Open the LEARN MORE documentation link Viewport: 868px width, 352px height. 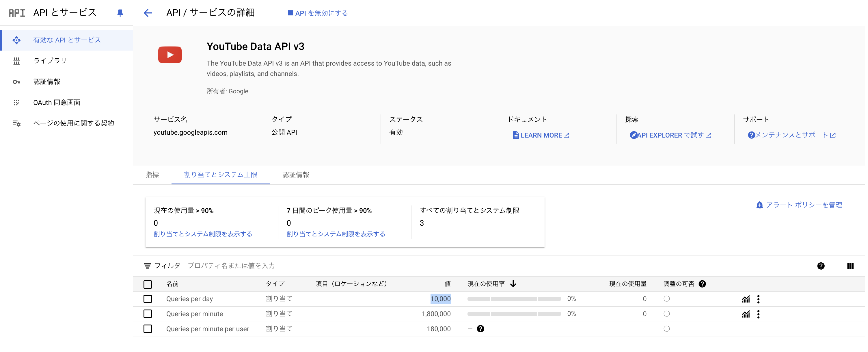coord(541,135)
